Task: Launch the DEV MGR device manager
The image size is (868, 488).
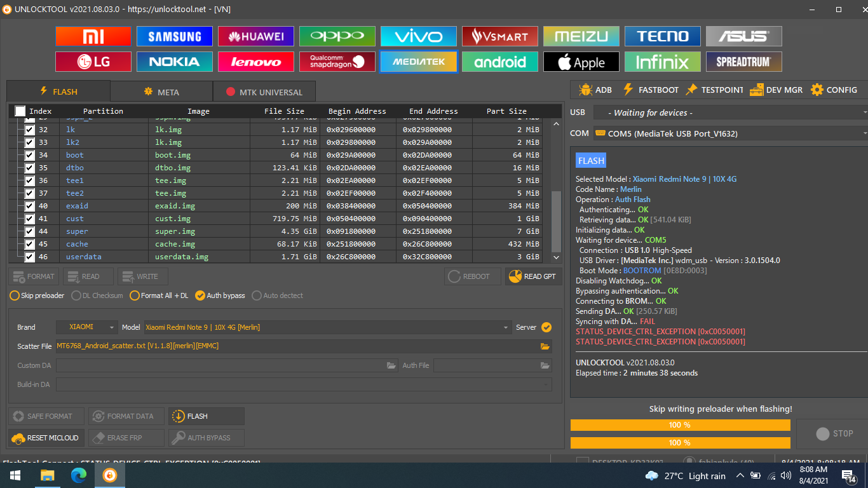Action: point(776,90)
